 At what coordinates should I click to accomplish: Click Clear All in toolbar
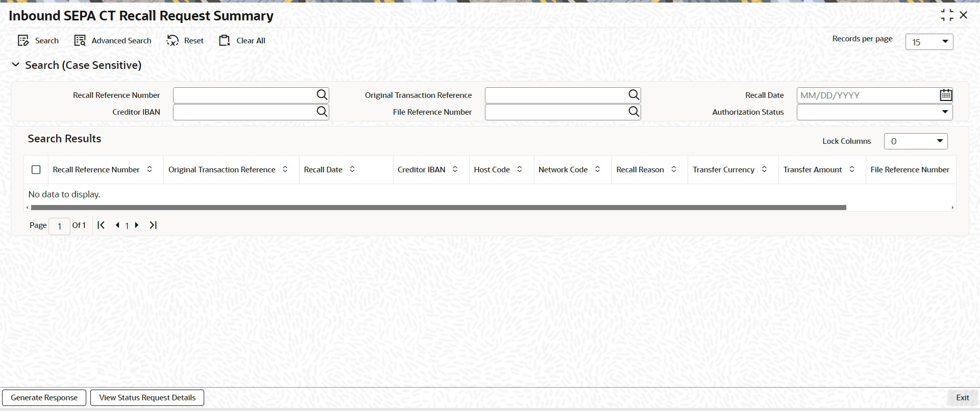pyautogui.click(x=242, y=41)
